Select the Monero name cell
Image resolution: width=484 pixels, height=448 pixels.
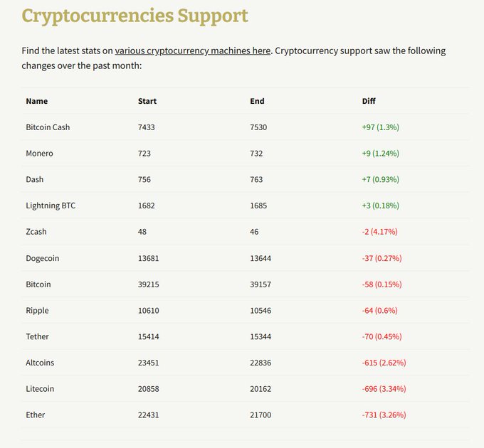40,154
